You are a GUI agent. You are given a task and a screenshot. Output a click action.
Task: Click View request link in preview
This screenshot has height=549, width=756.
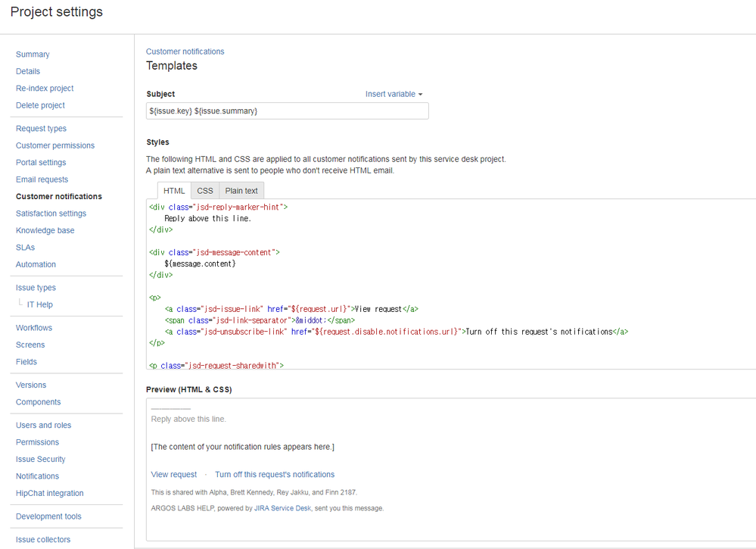174,475
